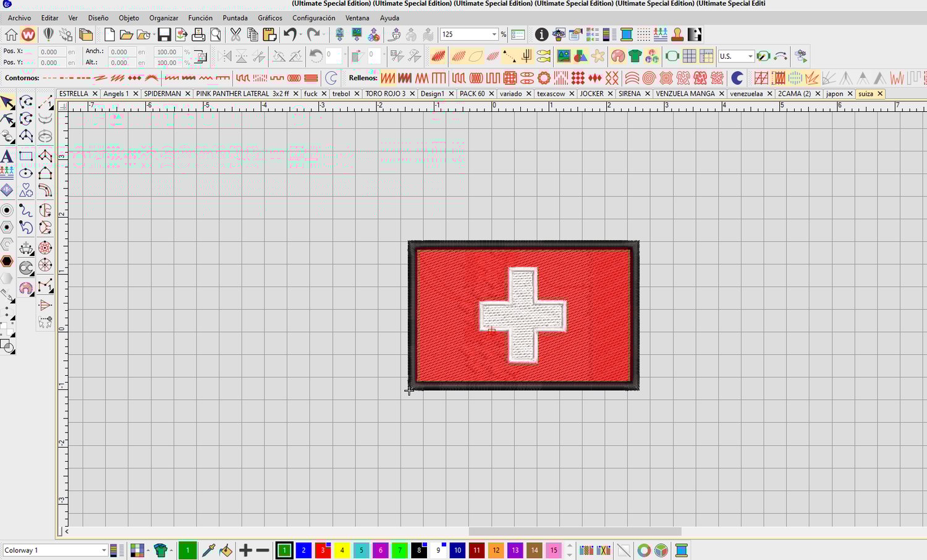927x560 pixels.
Task: Select the Lettering A tool
Action: coord(7,155)
